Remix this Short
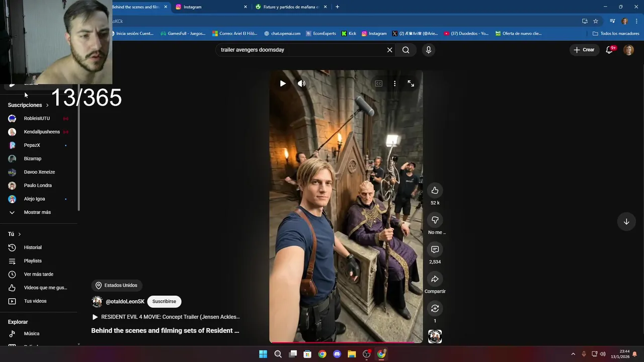This screenshot has height=362, width=644. click(435, 308)
